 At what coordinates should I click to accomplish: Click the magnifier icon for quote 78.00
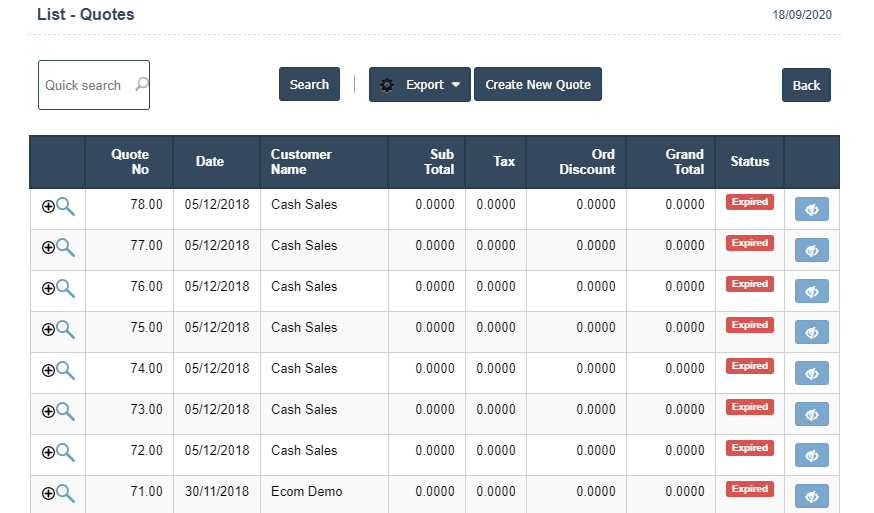[66, 206]
